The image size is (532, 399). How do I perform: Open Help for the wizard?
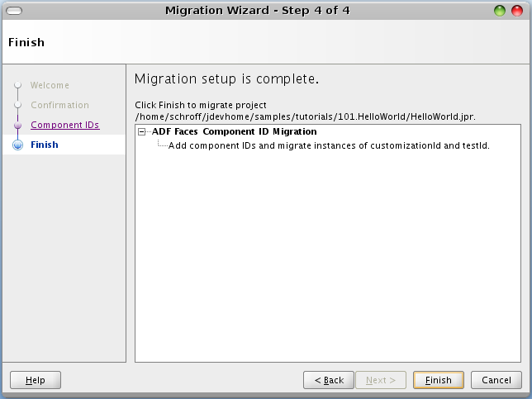36,380
